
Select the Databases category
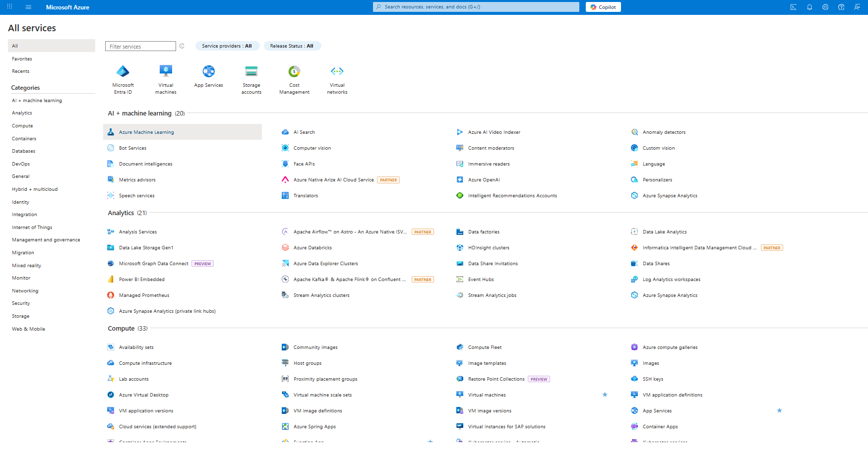tap(23, 151)
